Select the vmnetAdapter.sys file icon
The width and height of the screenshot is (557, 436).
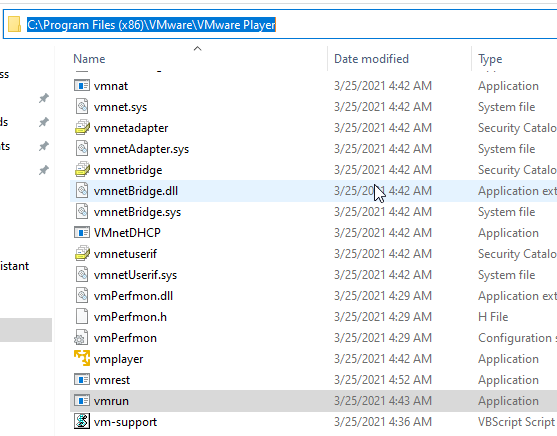[x=82, y=149]
